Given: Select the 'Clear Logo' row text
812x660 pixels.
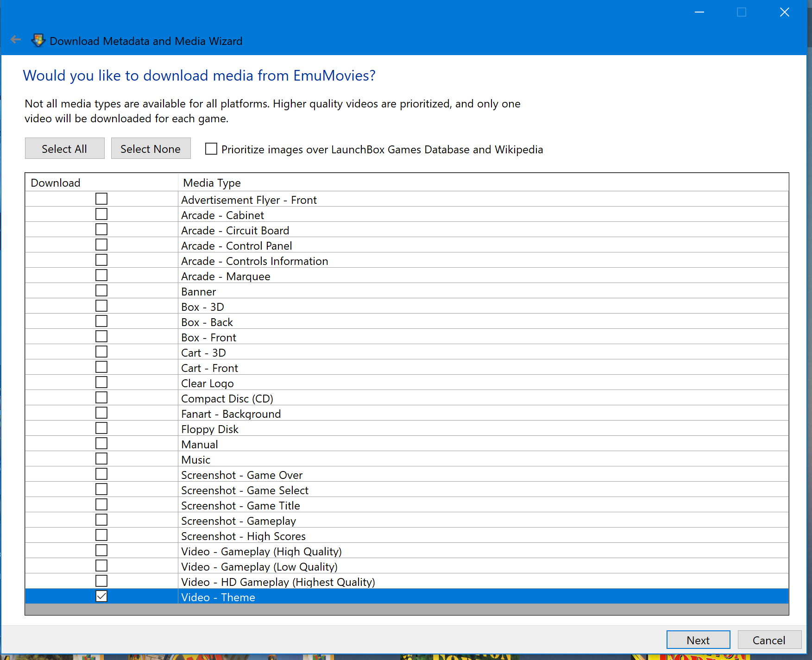Looking at the screenshot, I should click(x=207, y=383).
